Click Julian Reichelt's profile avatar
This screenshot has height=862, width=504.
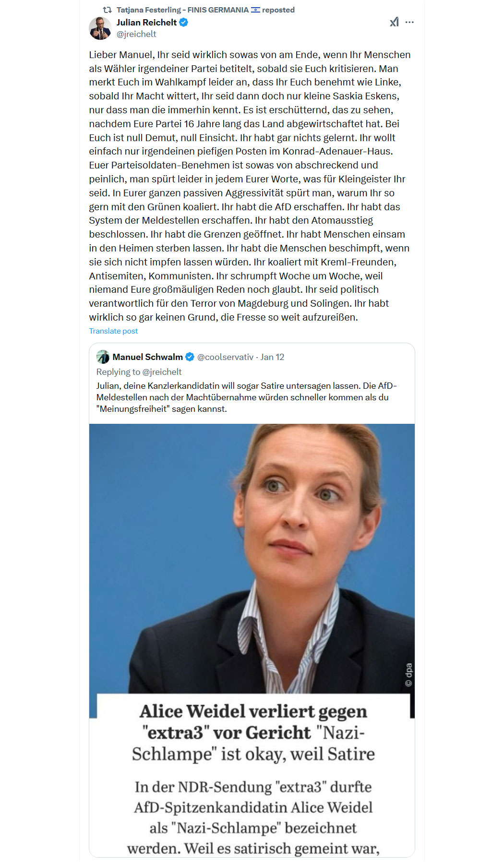[100, 28]
